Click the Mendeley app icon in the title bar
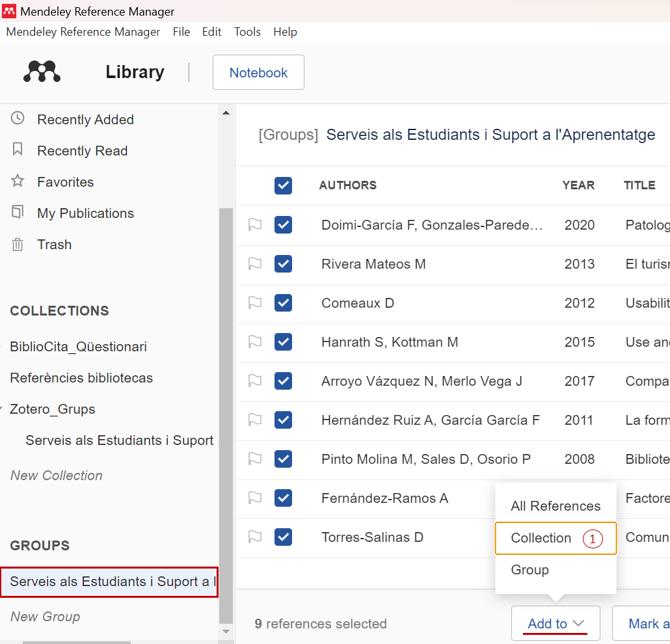This screenshot has height=644, width=670. point(9,11)
